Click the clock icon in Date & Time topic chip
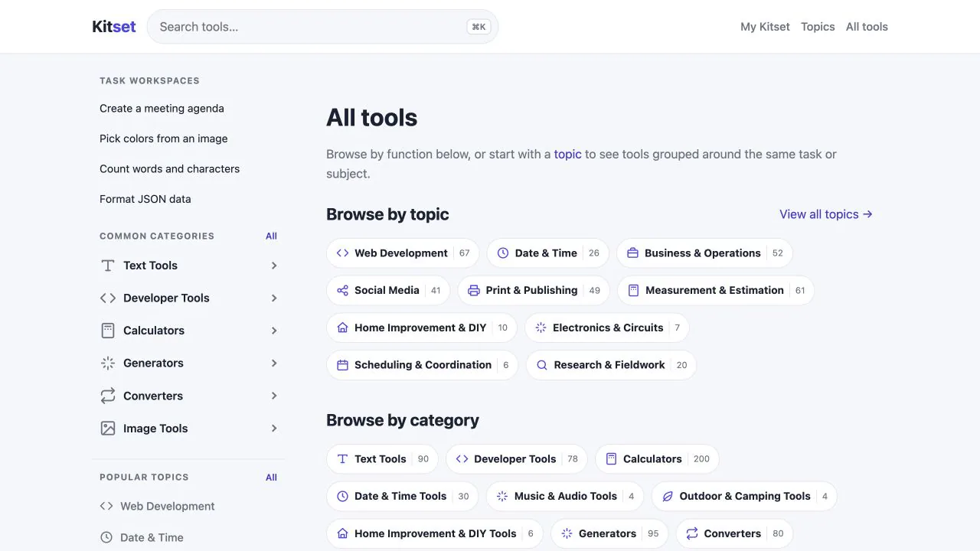 tap(503, 253)
